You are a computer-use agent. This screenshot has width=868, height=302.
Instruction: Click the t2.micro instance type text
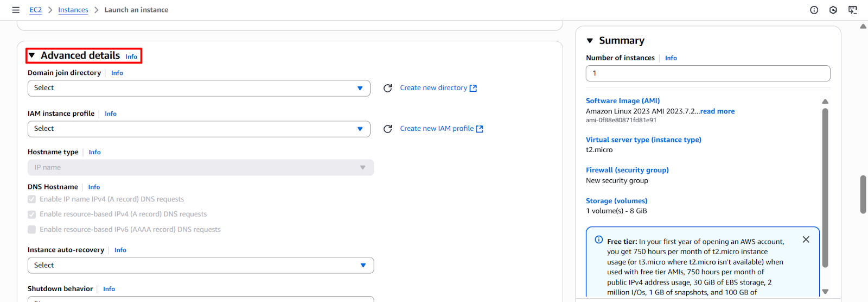(x=599, y=150)
